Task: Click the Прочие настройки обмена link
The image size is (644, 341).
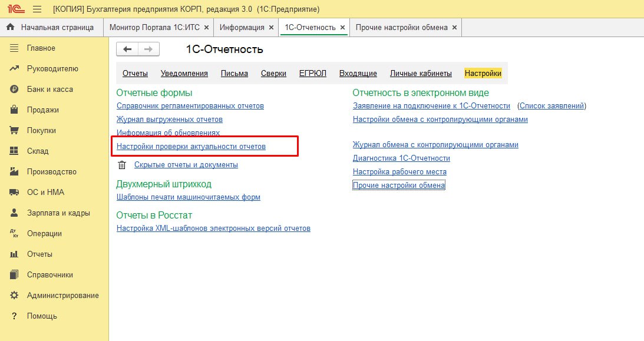Action: 399,186
